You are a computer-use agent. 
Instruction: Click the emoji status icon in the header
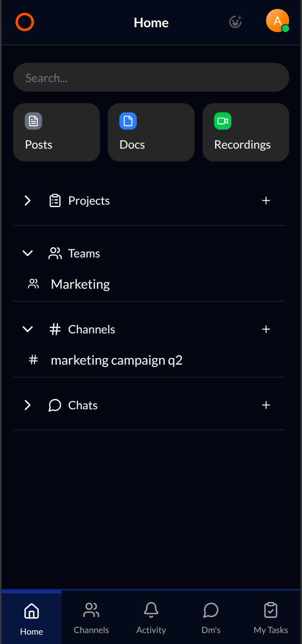pyautogui.click(x=235, y=22)
